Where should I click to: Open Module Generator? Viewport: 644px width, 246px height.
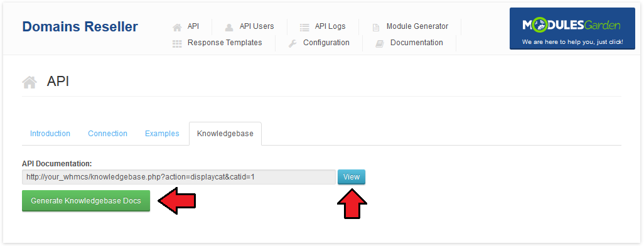tap(417, 26)
